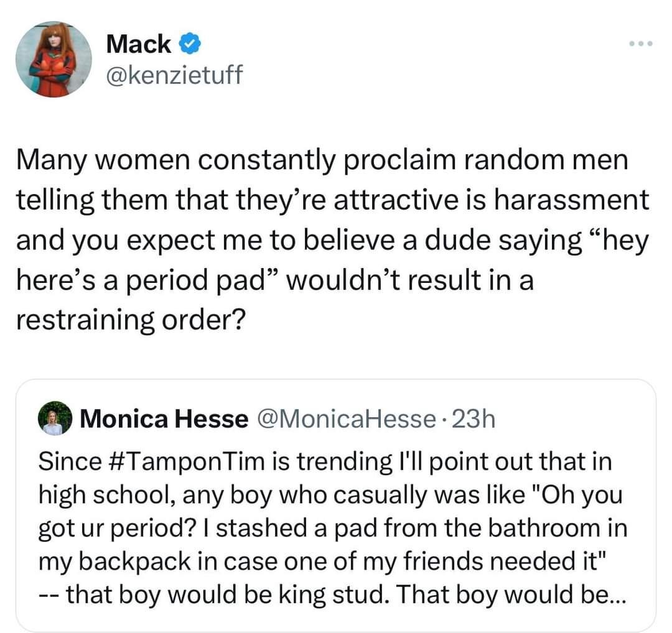Open Mack's profile avatar picture
672x633 pixels.
pyautogui.click(x=55, y=60)
